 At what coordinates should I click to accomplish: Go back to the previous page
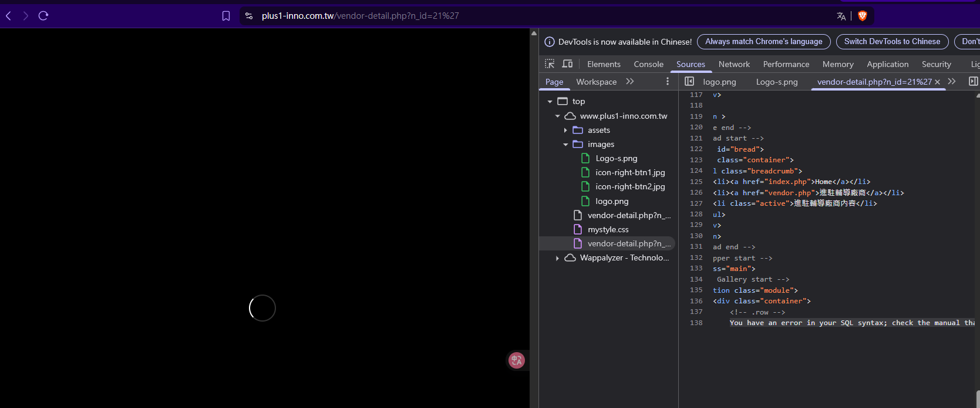pyautogui.click(x=8, y=16)
